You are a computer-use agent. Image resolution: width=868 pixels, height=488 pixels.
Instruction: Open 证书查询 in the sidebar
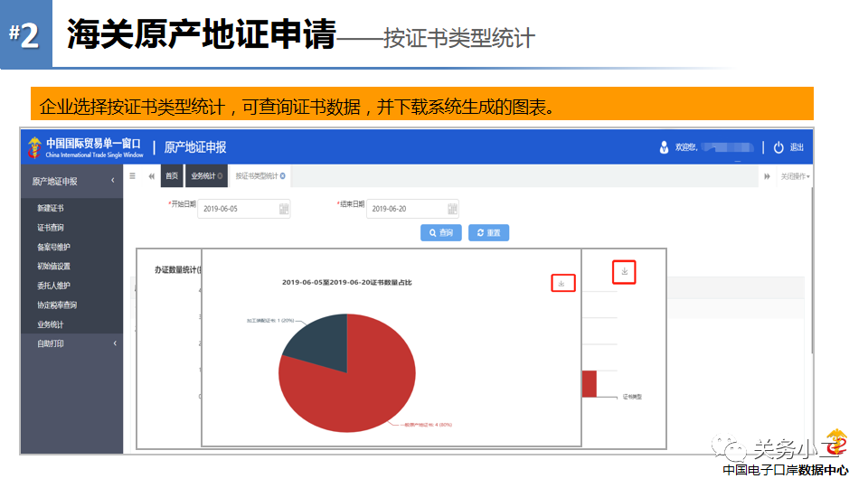tap(51, 228)
